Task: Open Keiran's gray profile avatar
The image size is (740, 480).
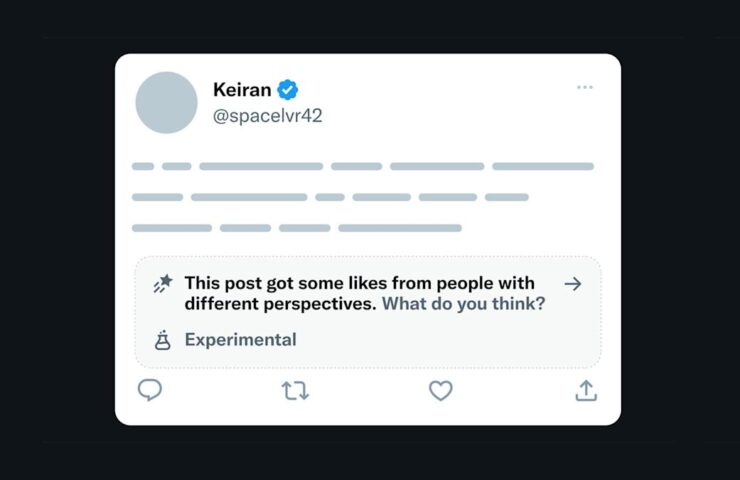Action: tap(166, 102)
